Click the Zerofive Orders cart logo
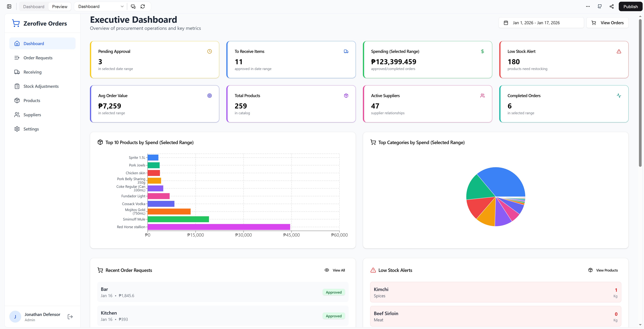The image size is (644, 329). (16, 23)
